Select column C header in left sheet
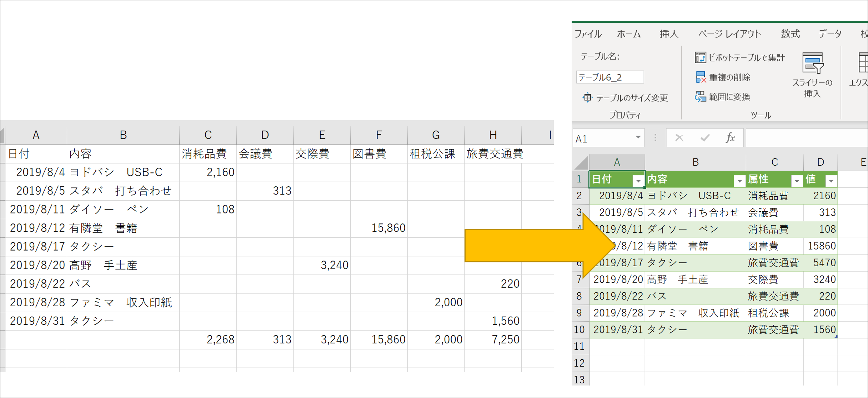The height and width of the screenshot is (398, 868). (208, 135)
